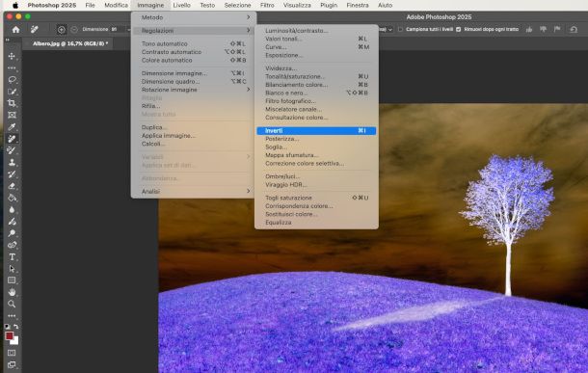Image resolution: width=588 pixels, height=373 pixels.
Task: Select the Rectangle shape tool
Action: pos(12,280)
